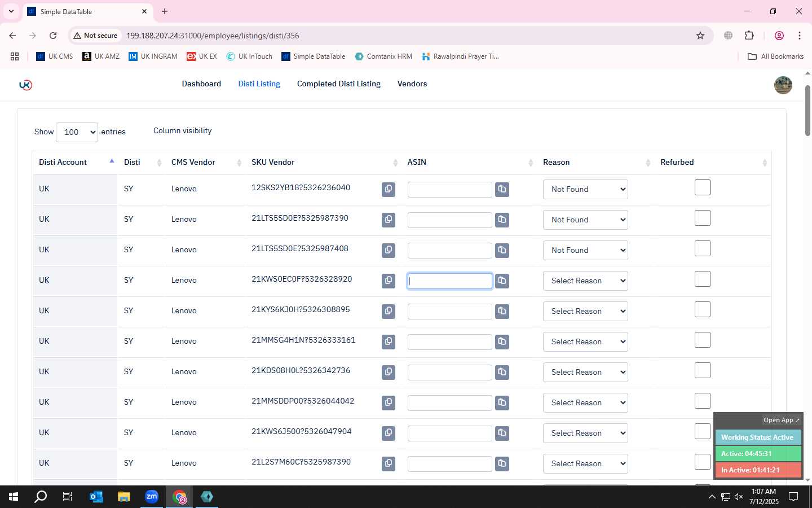Click the user profile avatar
The image size is (812, 508).
(783, 85)
